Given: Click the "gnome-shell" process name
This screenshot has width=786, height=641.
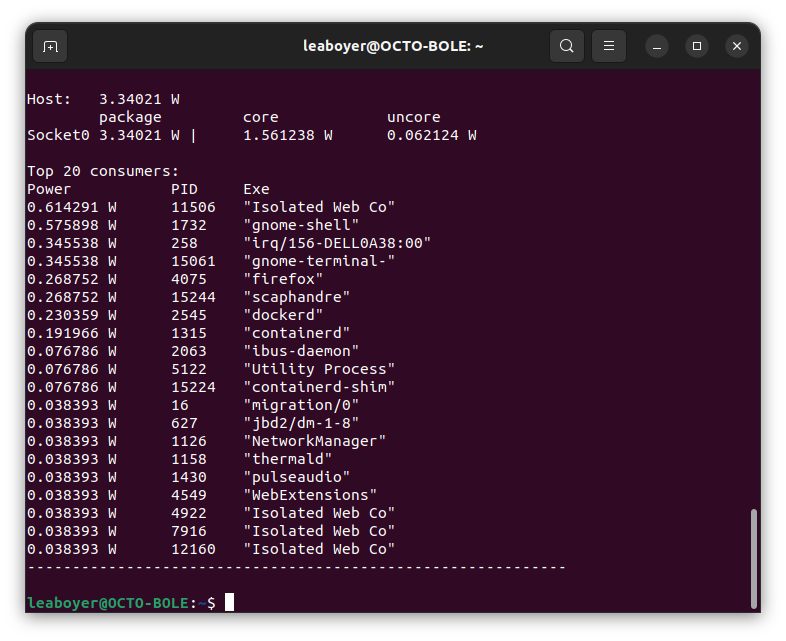Looking at the screenshot, I should click(x=301, y=225).
